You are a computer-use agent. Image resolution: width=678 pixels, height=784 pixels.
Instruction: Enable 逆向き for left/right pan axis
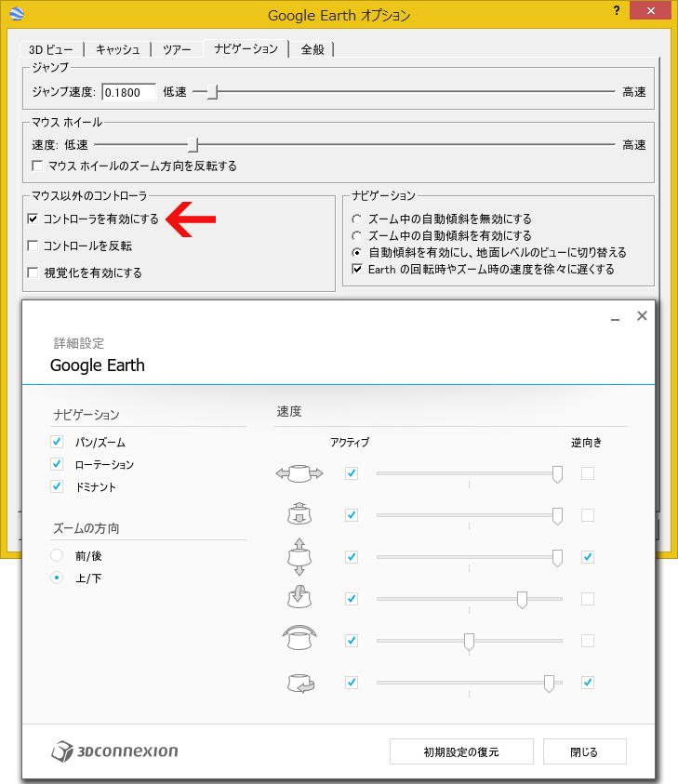[588, 473]
